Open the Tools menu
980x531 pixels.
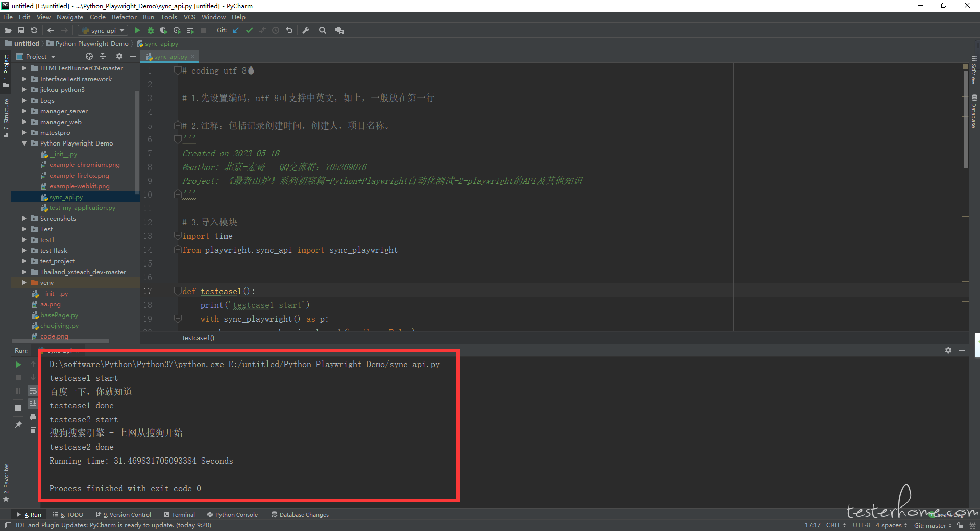(168, 17)
